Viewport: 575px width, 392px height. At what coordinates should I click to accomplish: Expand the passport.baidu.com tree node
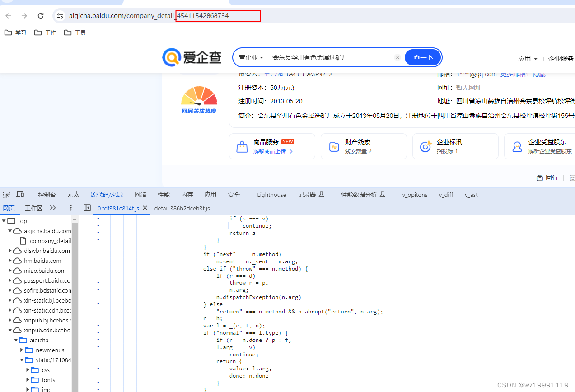click(x=10, y=280)
